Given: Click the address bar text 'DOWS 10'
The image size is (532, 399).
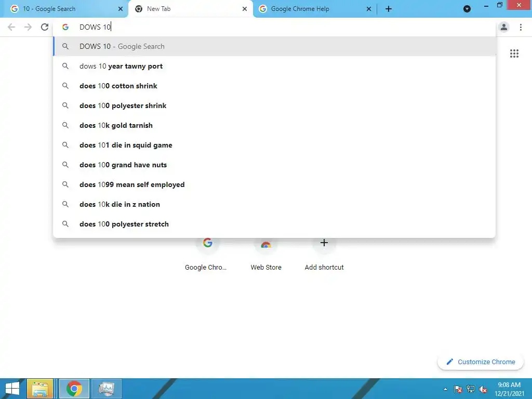Looking at the screenshot, I should pyautogui.click(x=95, y=27).
